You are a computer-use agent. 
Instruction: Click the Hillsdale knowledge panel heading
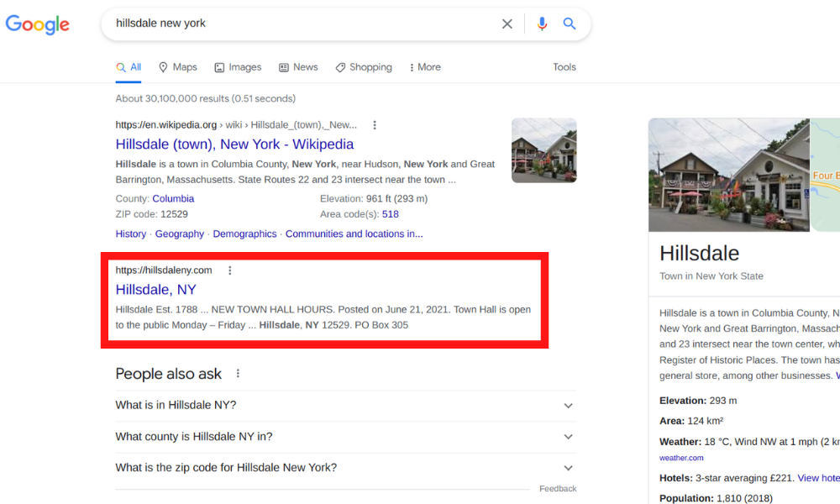tap(699, 254)
